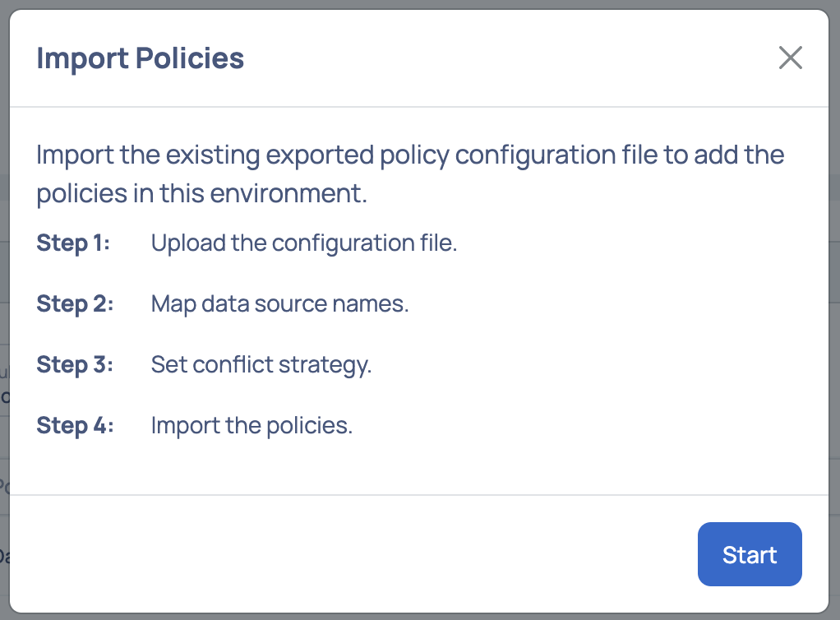840x620 pixels.
Task: Select the Import Policies title text
Action: [140, 58]
